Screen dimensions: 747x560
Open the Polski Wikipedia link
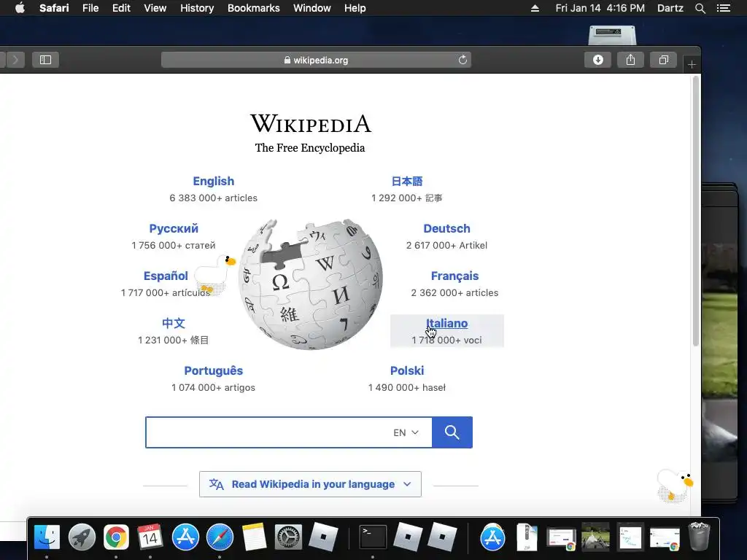pos(407,370)
